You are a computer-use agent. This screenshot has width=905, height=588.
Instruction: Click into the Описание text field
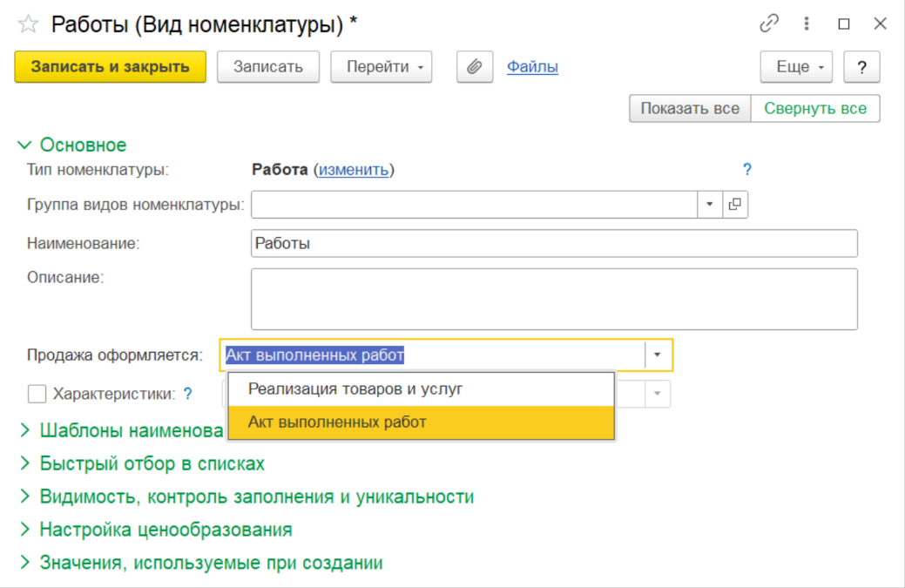[x=554, y=299]
